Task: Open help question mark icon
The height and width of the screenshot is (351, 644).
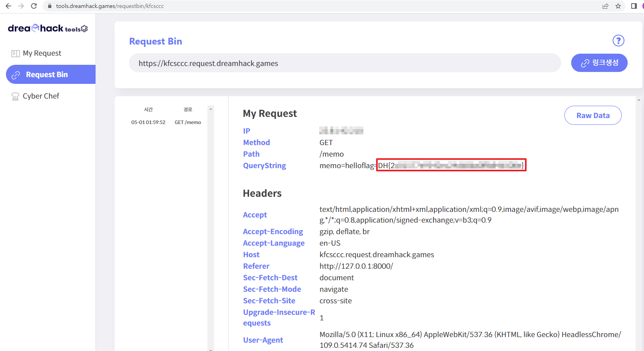Action: (618, 41)
